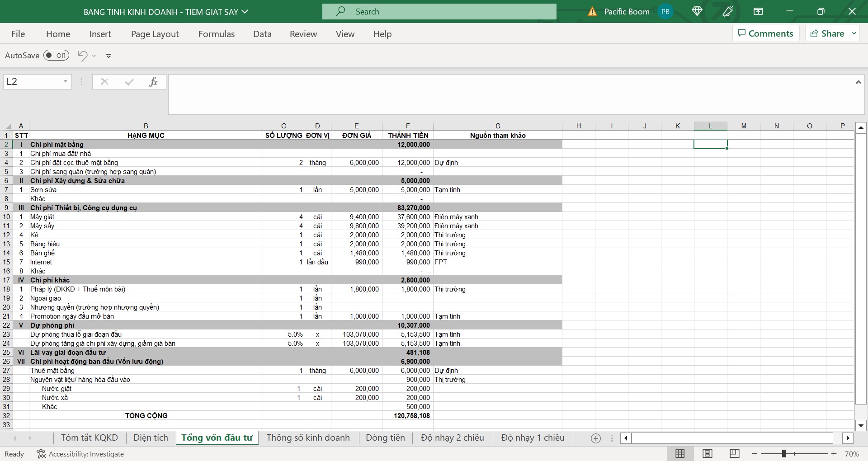
Task: Switch to Page Break Preview icon
Action: pyautogui.click(x=735, y=453)
